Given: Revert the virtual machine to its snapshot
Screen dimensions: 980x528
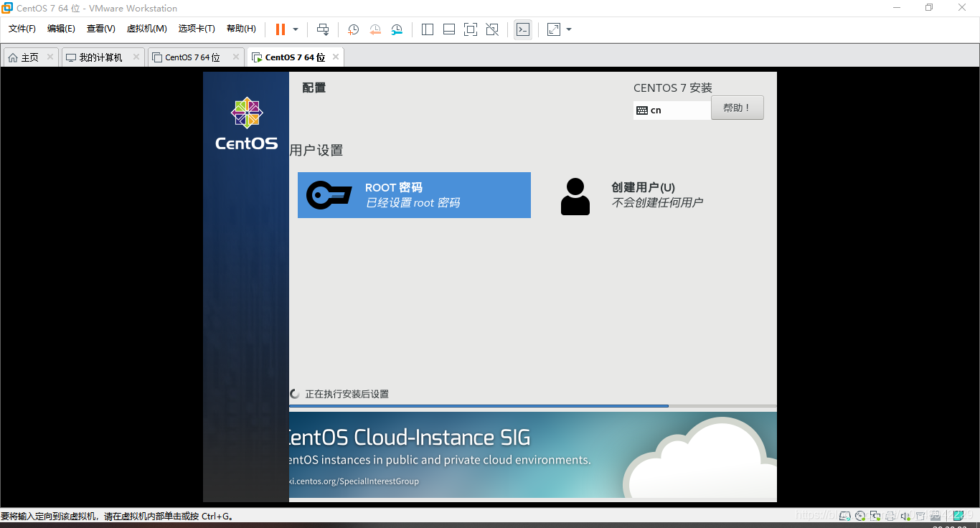Looking at the screenshot, I should point(375,29).
